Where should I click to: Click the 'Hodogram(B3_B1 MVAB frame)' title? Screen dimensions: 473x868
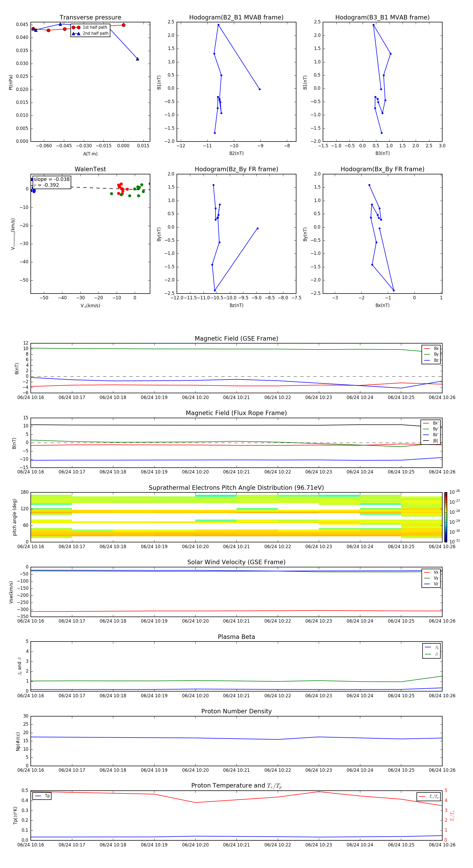click(382, 18)
